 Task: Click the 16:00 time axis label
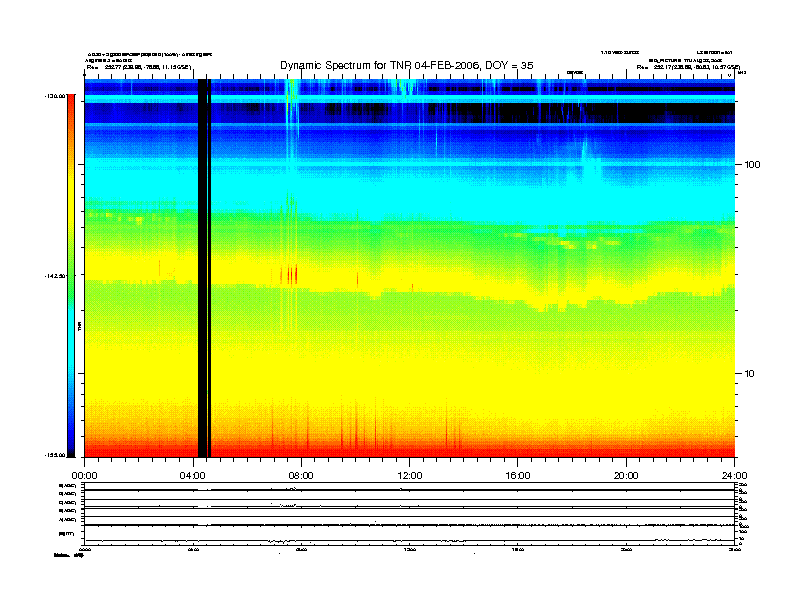518,476
